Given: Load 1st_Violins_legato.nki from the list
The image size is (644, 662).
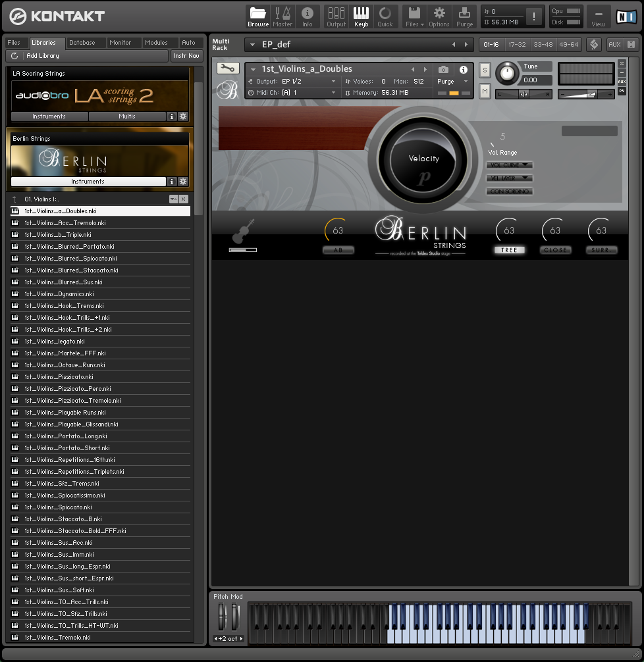Looking at the screenshot, I should tap(101, 341).
